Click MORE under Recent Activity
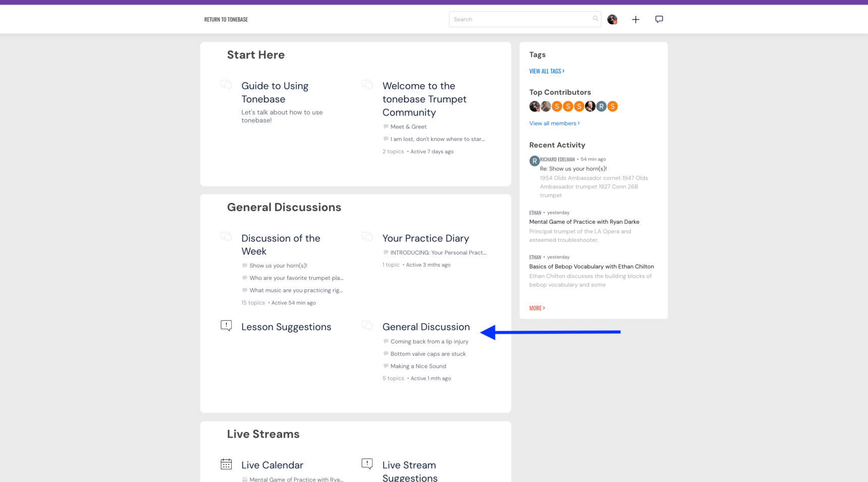868x482 pixels. [537, 308]
